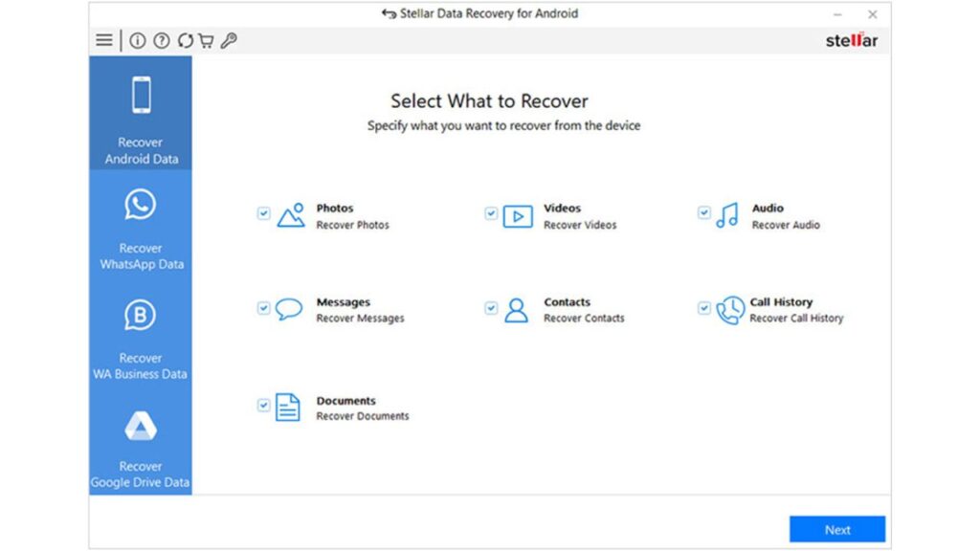Click the bold 'Videos' label
Image resolution: width=980 pixels, height=551 pixels.
pyautogui.click(x=562, y=208)
